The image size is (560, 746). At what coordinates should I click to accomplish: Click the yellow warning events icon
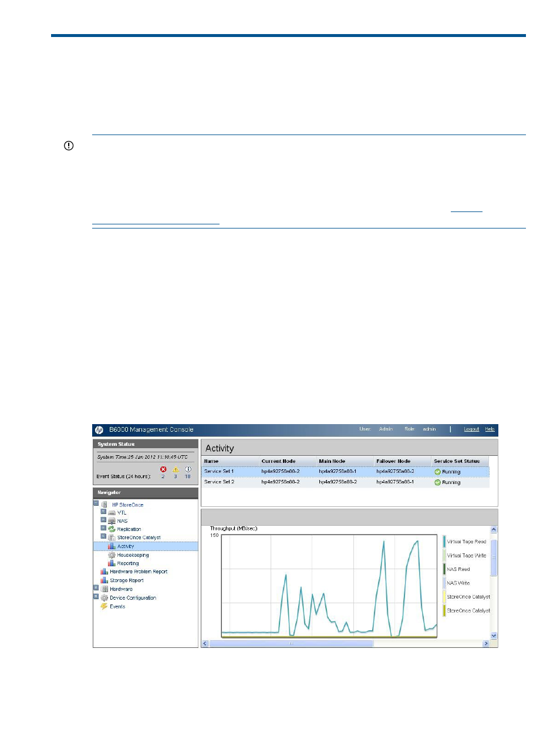point(176,469)
